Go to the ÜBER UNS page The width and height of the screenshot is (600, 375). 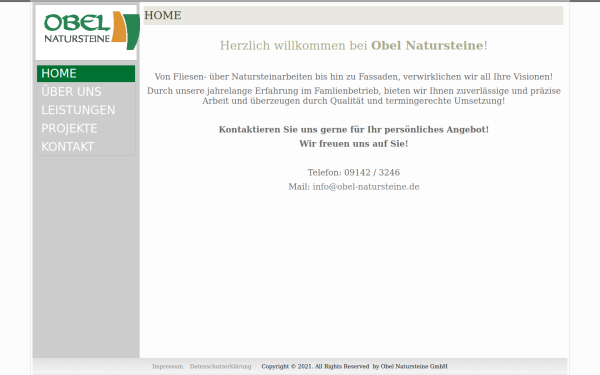pyautogui.click(x=86, y=92)
